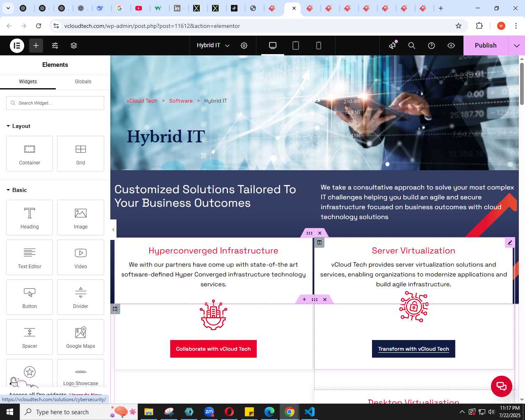The width and height of the screenshot is (525, 420).
Task: Select the Google Maps widget
Action: pos(81,337)
